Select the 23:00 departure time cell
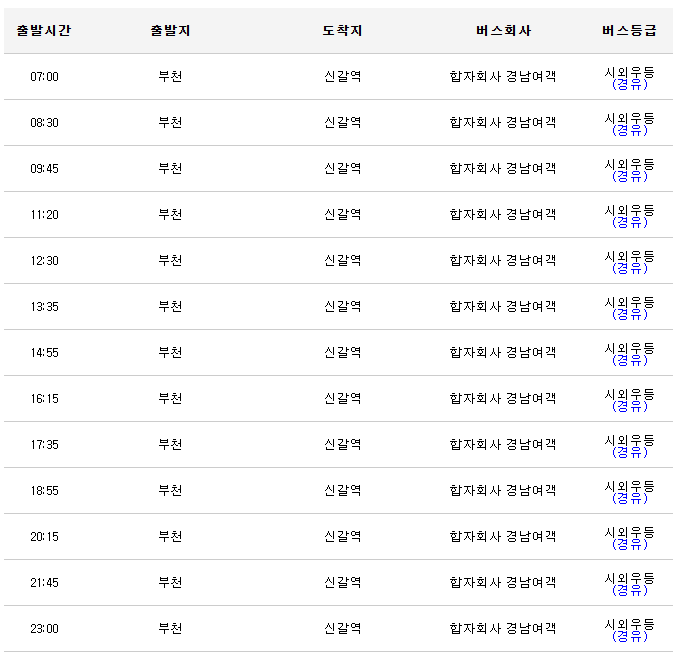 (44, 629)
